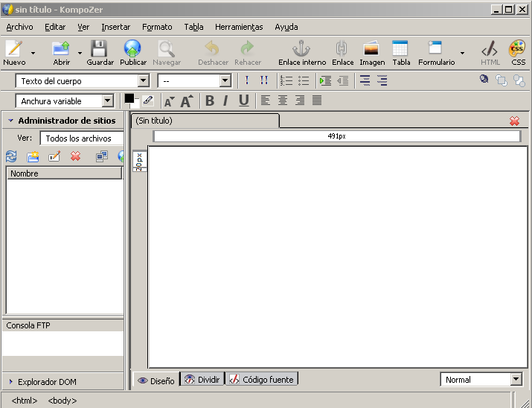Apply numbered list formatting
The width and height of the screenshot is (532, 408).
[286, 81]
